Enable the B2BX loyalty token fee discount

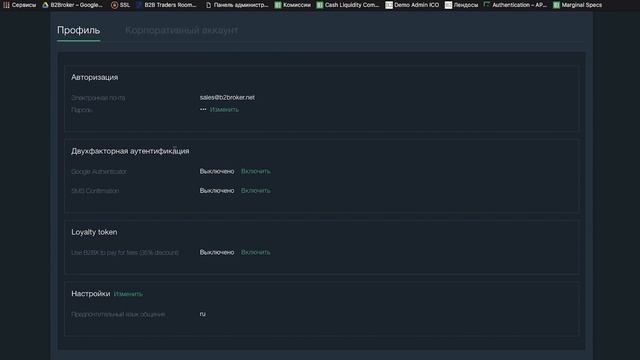point(256,253)
